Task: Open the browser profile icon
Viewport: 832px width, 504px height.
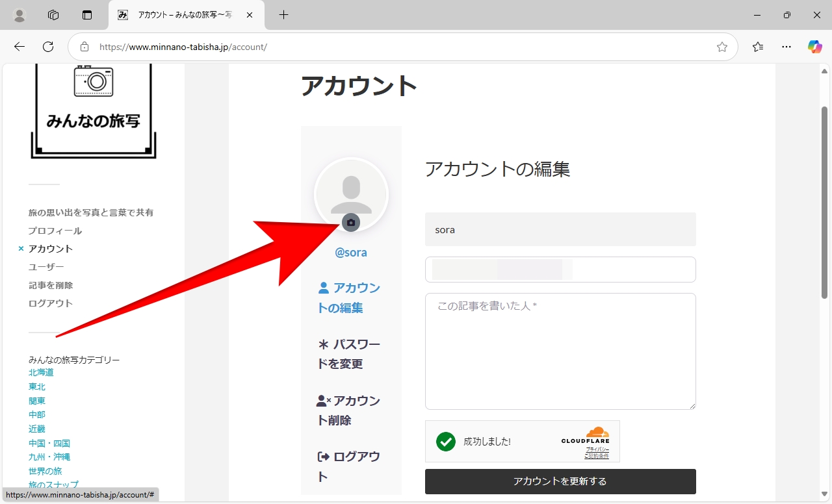Action: coord(19,15)
